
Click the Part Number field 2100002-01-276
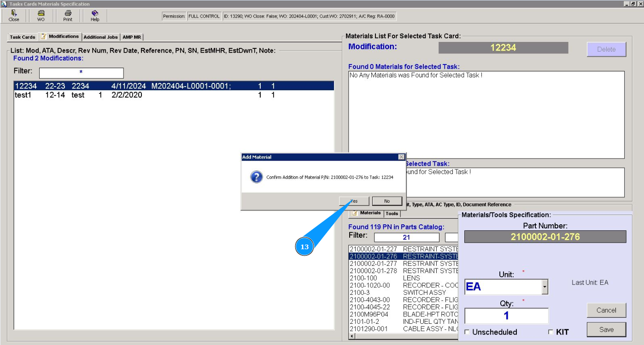(x=545, y=237)
